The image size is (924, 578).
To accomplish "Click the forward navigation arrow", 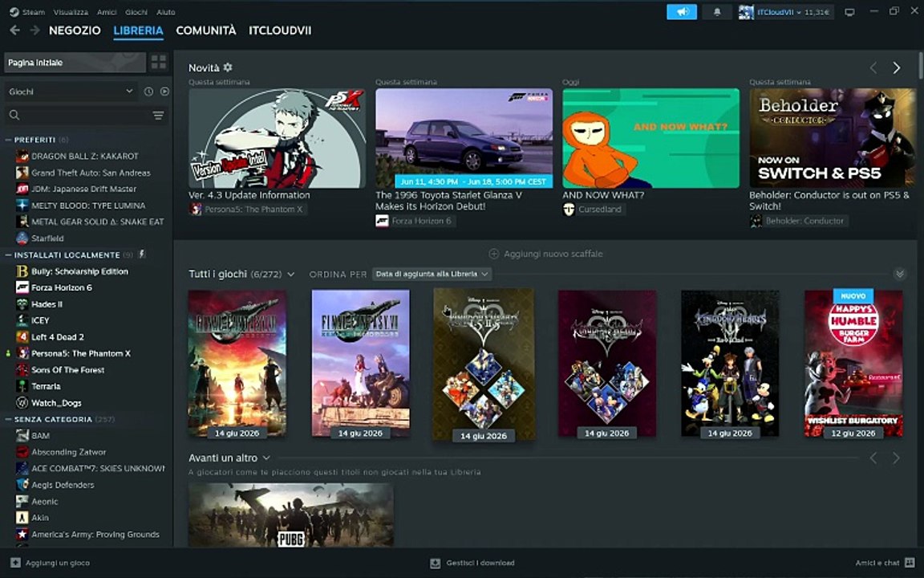I will 34,30.
